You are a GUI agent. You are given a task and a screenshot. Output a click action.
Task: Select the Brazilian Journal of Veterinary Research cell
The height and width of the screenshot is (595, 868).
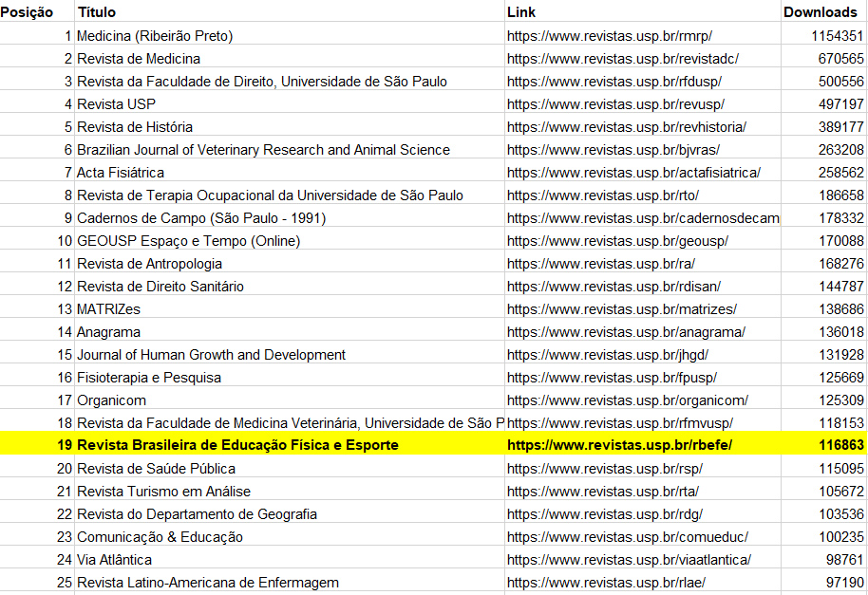[x=290, y=149]
